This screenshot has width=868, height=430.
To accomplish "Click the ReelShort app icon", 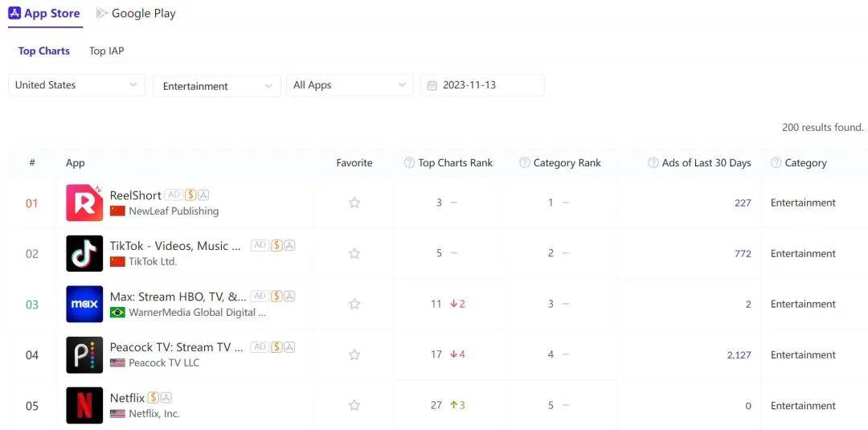I will (84, 203).
